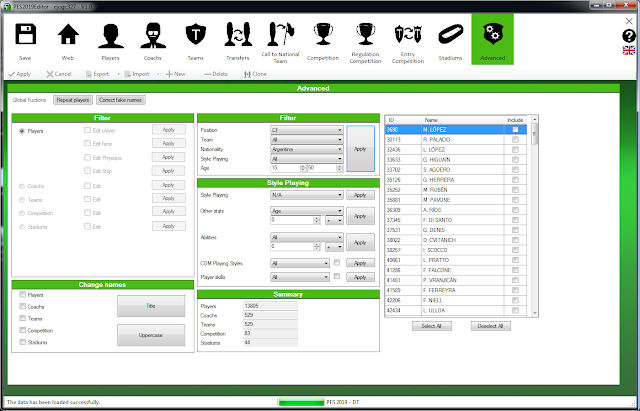Open the Players section icon
Screen dimensions: 640x411
[110, 36]
